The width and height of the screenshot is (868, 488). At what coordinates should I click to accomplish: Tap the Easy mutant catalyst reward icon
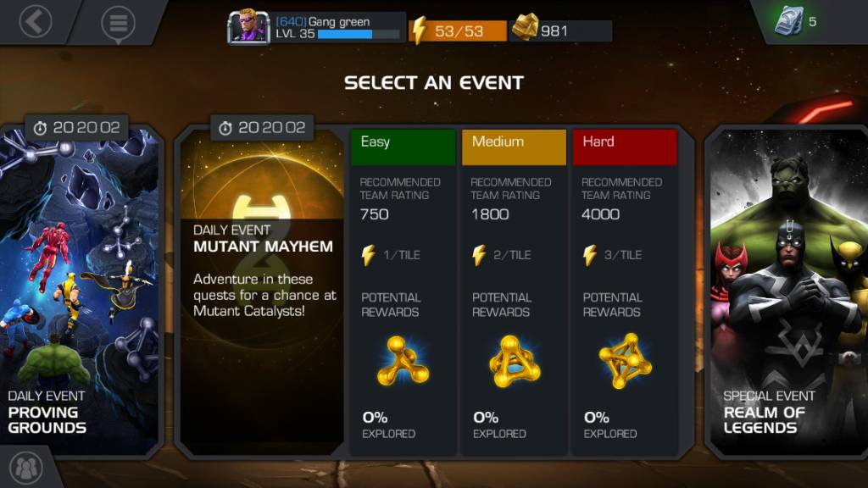click(x=403, y=361)
